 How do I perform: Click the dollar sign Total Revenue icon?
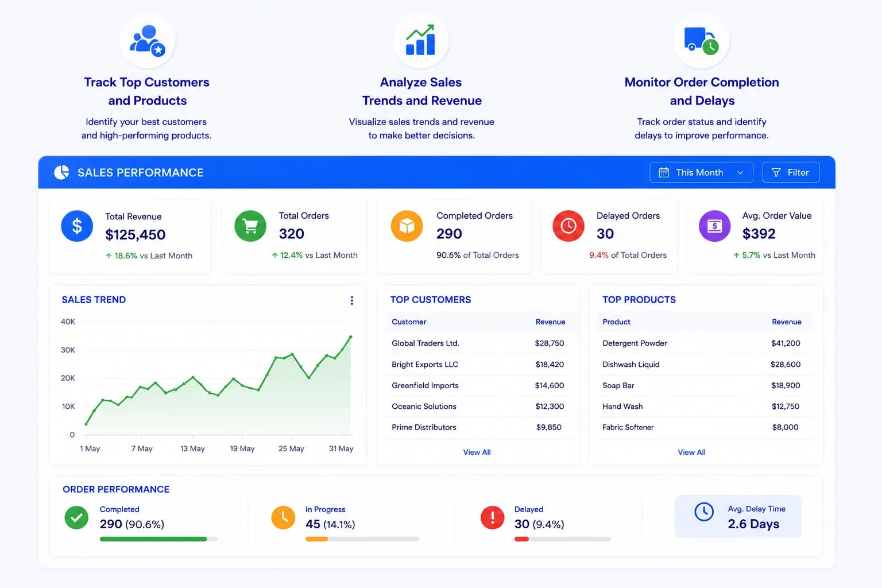click(77, 226)
